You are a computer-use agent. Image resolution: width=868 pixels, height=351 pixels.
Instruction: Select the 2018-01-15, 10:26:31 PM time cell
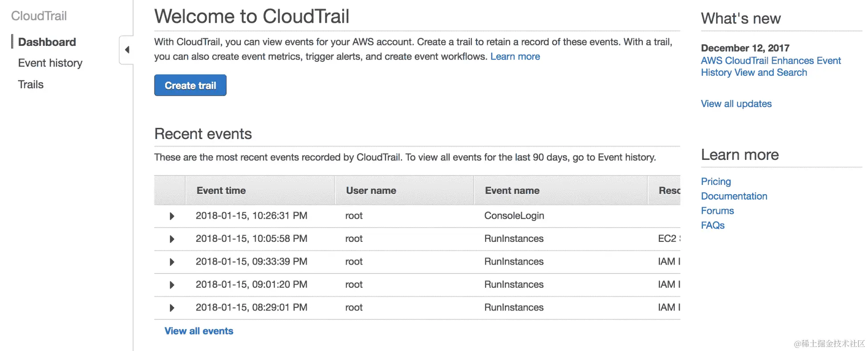pos(251,216)
